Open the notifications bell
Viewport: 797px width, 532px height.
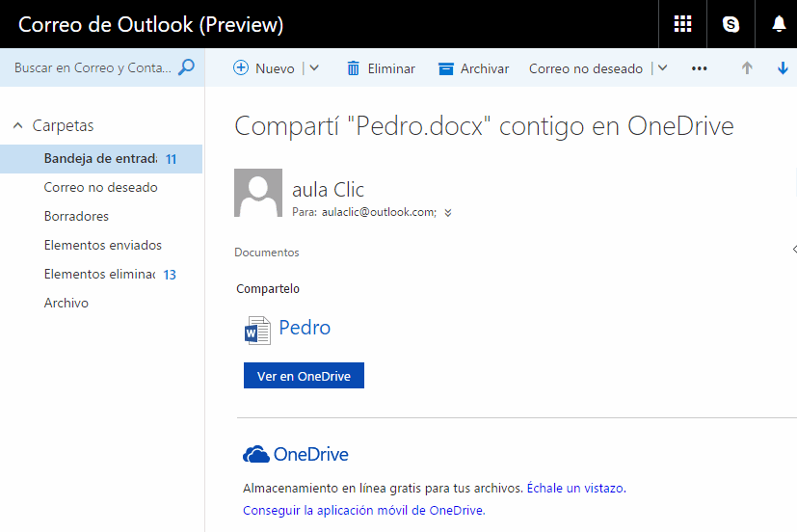click(x=779, y=24)
